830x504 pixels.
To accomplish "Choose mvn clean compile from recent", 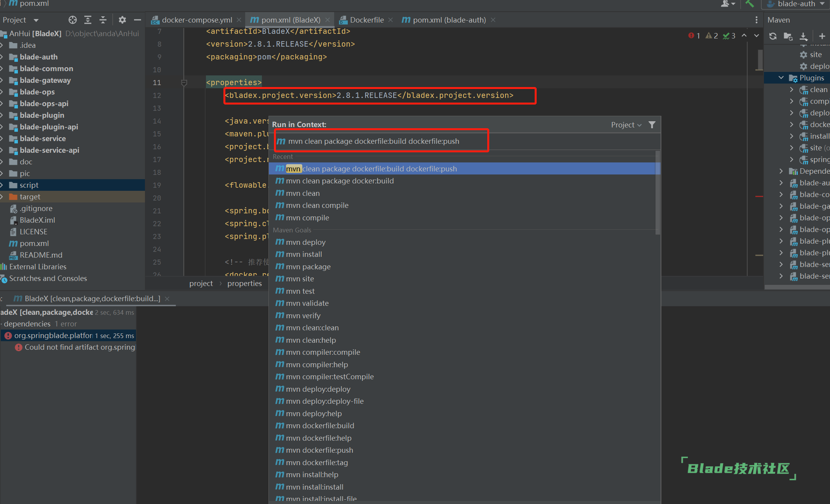I will pyautogui.click(x=462, y=205).
